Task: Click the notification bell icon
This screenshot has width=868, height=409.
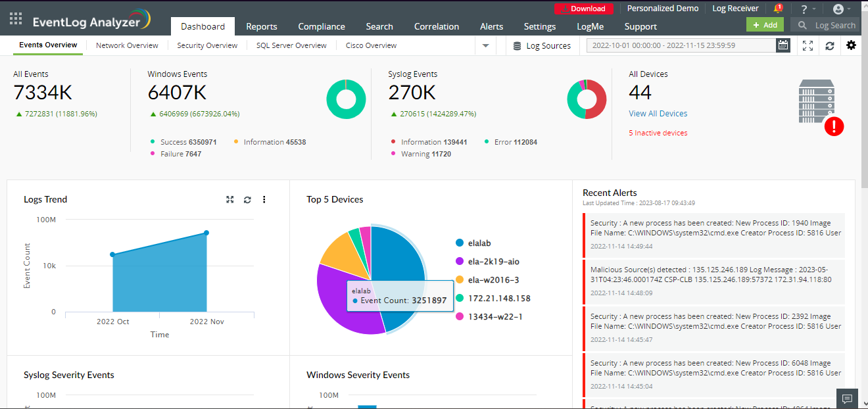Action: pos(778,9)
